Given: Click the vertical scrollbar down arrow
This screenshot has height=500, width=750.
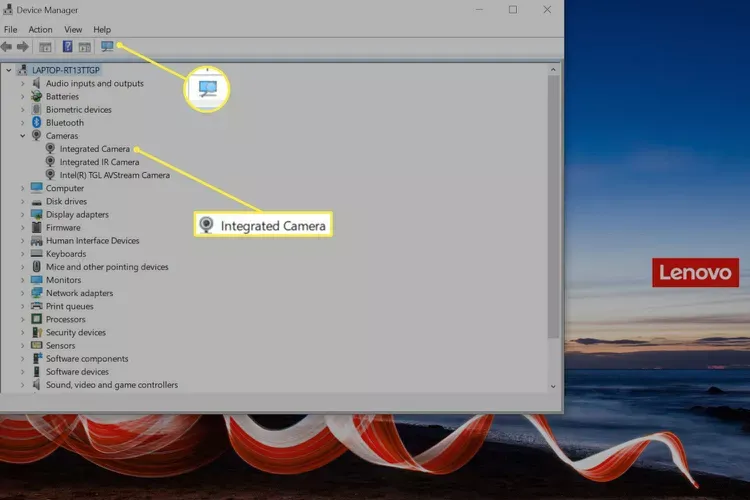Looking at the screenshot, I should pyautogui.click(x=553, y=385).
